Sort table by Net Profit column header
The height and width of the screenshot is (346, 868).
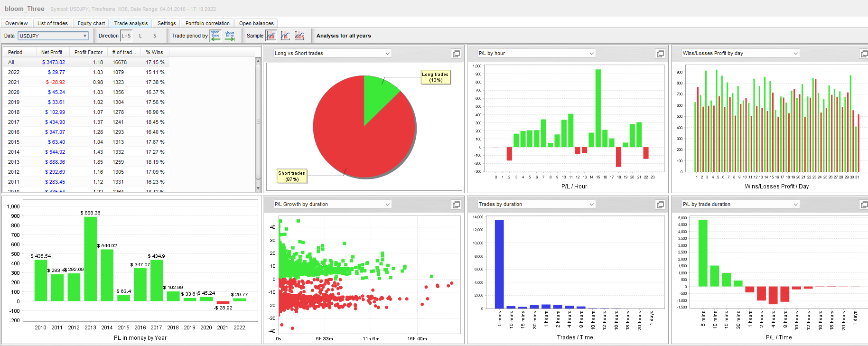click(52, 52)
